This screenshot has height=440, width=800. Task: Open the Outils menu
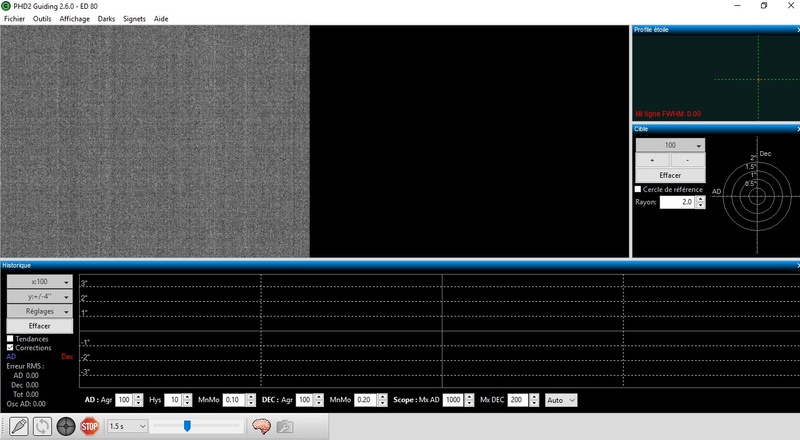tap(42, 18)
